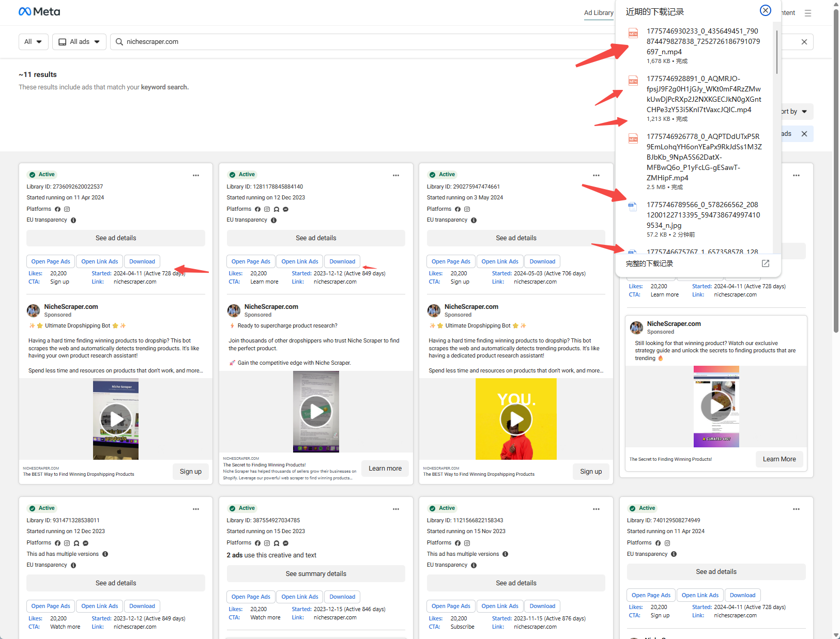Open three-dot menu for ad 290275947474661
Viewport: 840px width, 639px height.
coord(596,175)
